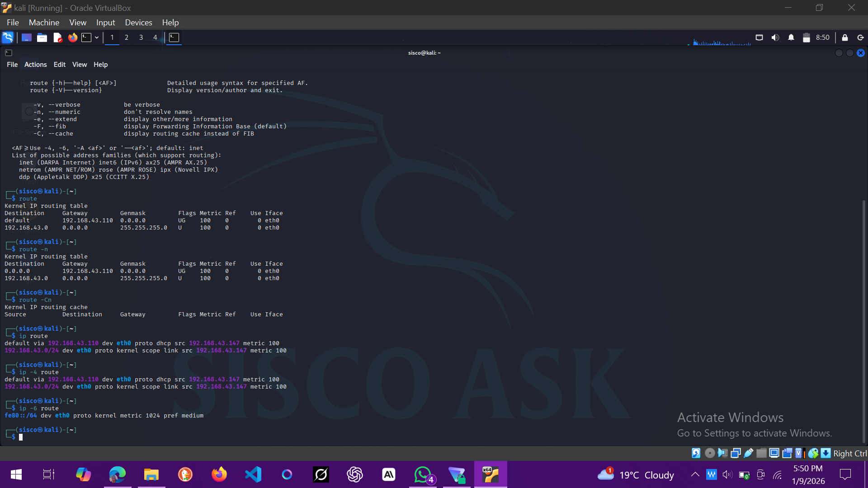Switch to workspace 2
This screenshot has width=868, height=488.
click(127, 38)
